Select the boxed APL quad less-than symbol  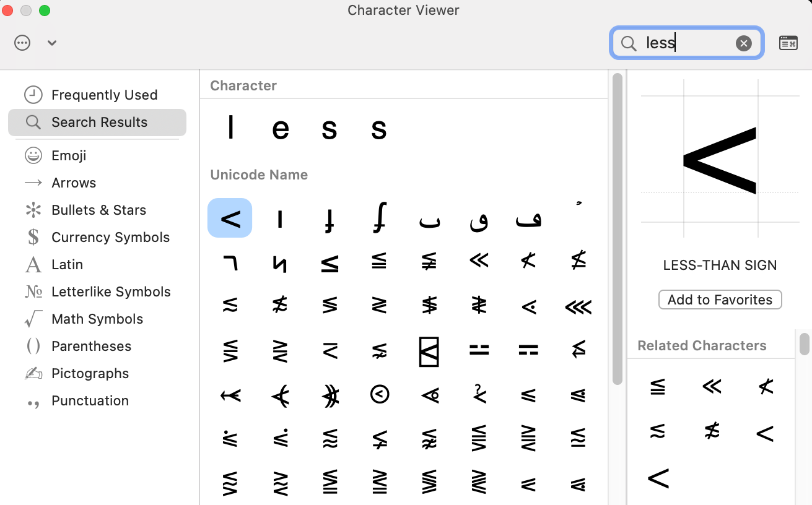click(429, 351)
